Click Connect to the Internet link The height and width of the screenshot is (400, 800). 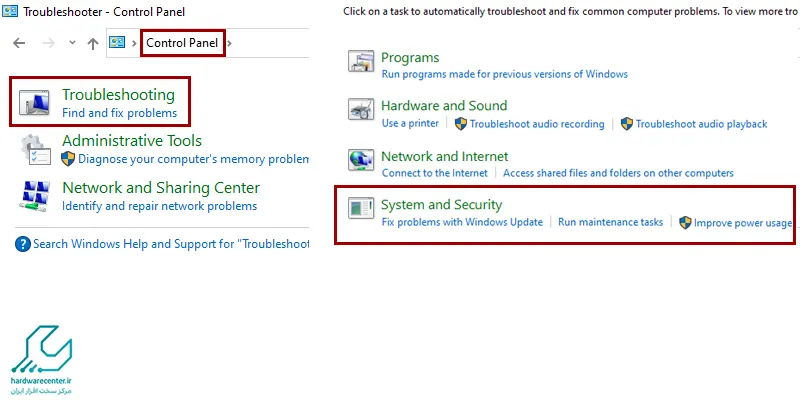coord(435,173)
